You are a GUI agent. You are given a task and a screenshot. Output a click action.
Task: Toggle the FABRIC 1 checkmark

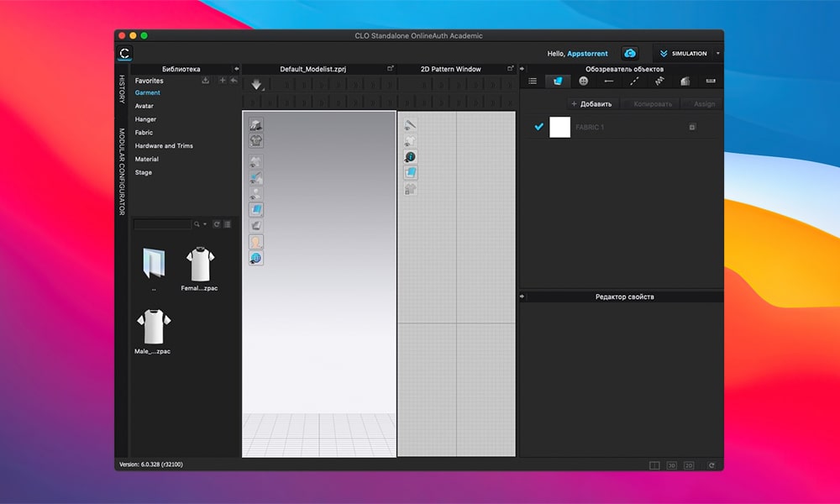538,127
